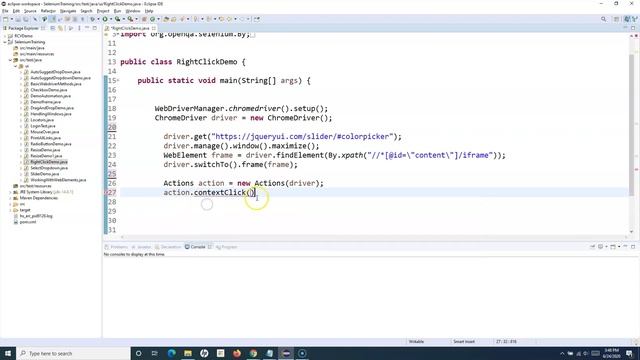This screenshot has height=360, width=640.
Task: Click the taskbar search box
Action: pyautogui.click(x=73, y=353)
